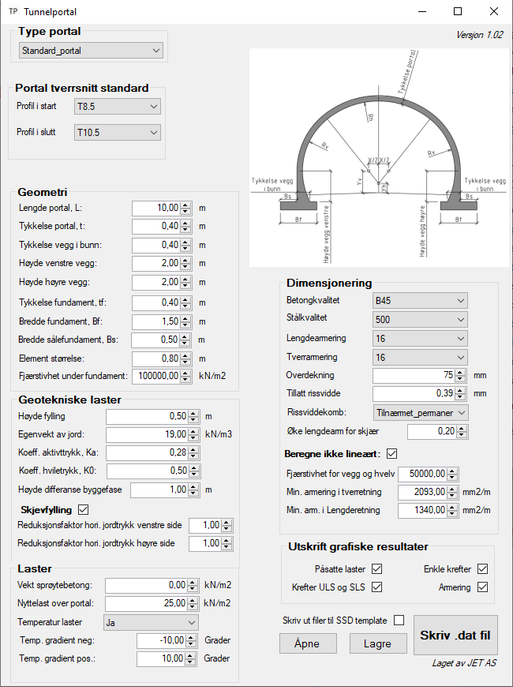Click the Nyttelast over portal stepper arrows
513x687 pixels.
(x=192, y=603)
